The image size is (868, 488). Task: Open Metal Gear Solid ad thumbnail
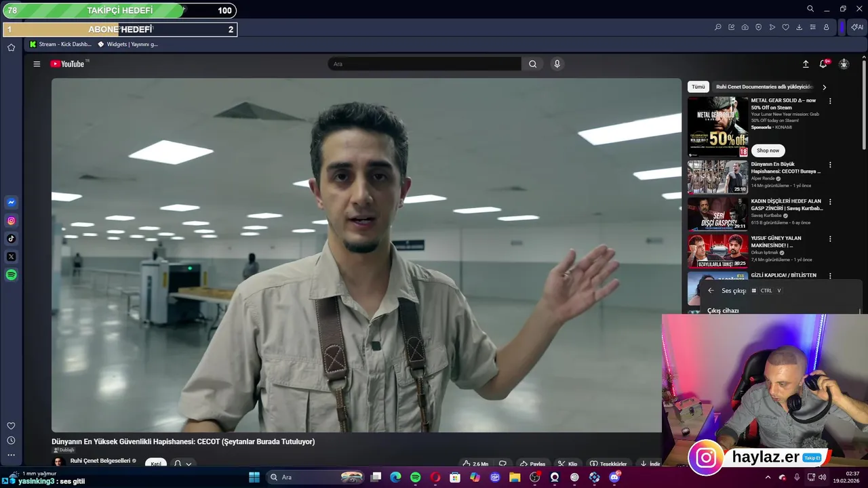tap(717, 127)
